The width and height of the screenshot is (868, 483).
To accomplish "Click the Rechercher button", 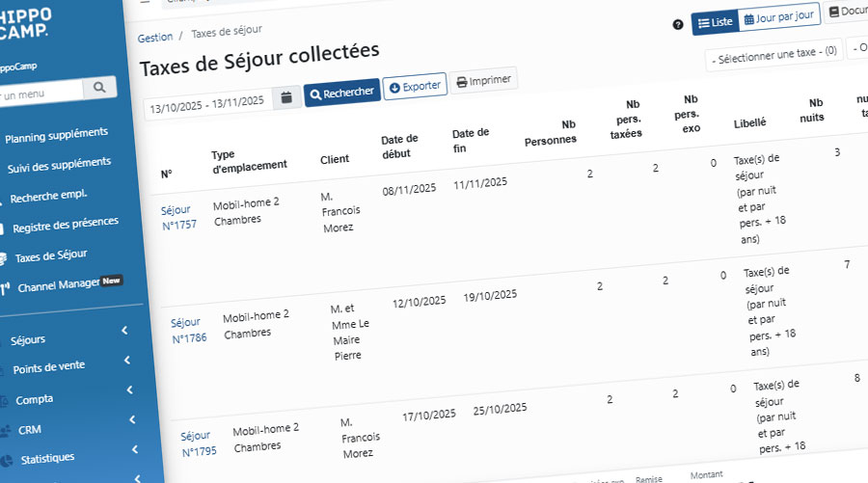I will tap(342, 93).
